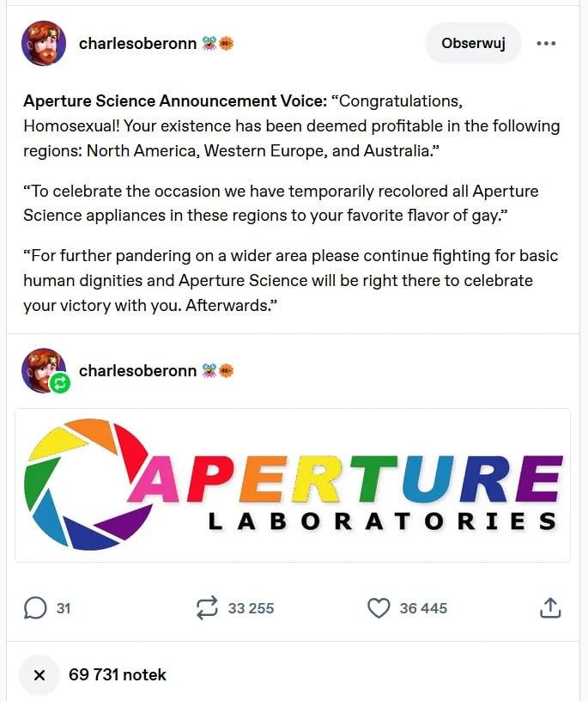Viewport: 588px width, 701px height.
Task: Open the three-dot post options menu
Action: [x=546, y=43]
